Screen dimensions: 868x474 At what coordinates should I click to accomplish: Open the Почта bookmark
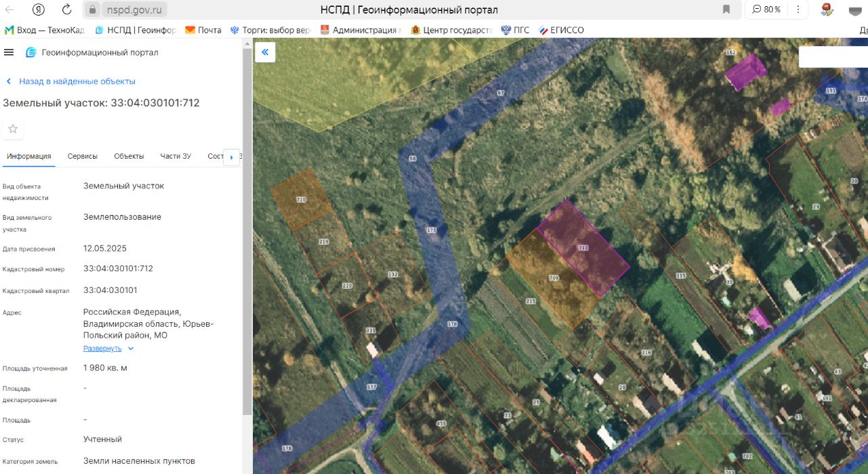[x=203, y=30]
